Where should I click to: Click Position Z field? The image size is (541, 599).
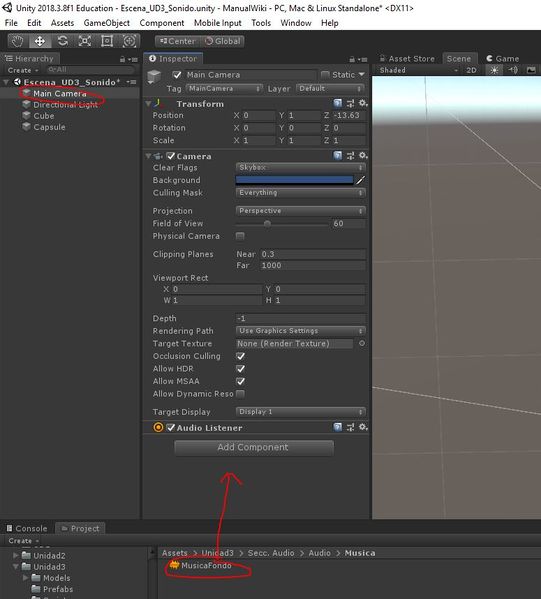pyautogui.click(x=349, y=115)
